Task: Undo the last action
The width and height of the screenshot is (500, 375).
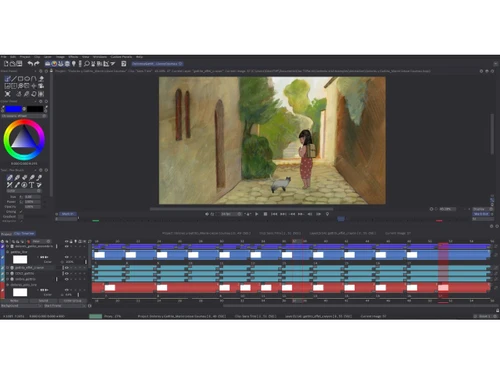Action: click(x=30, y=64)
